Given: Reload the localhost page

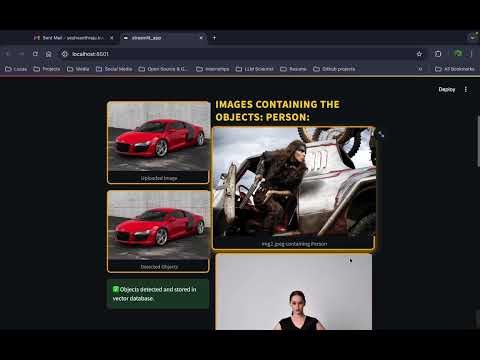Looking at the screenshot, I should tap(35, 54).
